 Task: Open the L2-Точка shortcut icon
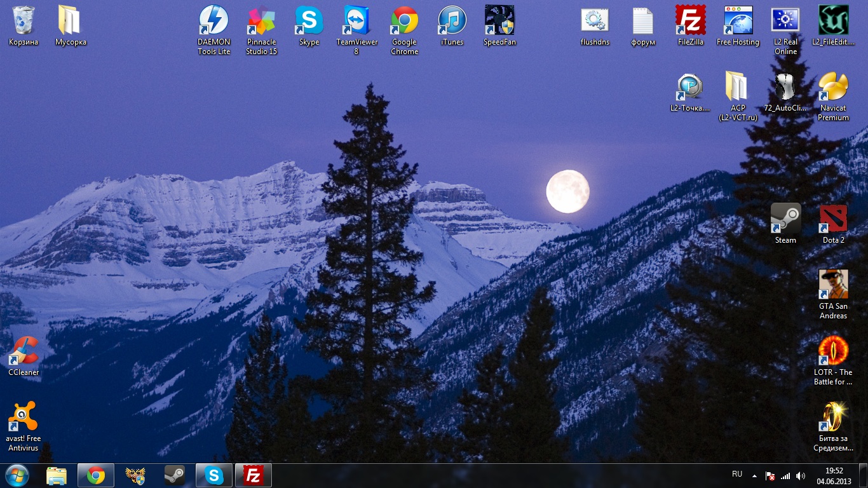point(691,92)
